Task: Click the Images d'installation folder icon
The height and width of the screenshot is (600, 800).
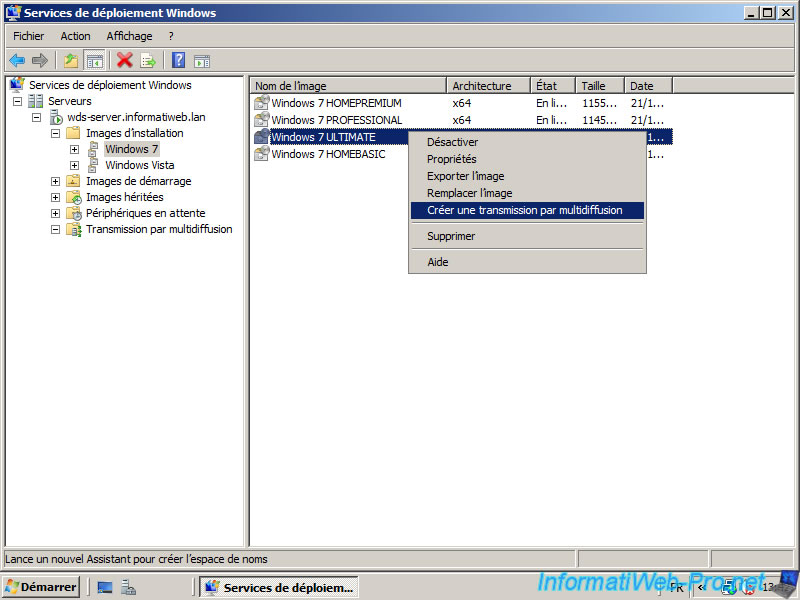Action: [x=73, y=133]
